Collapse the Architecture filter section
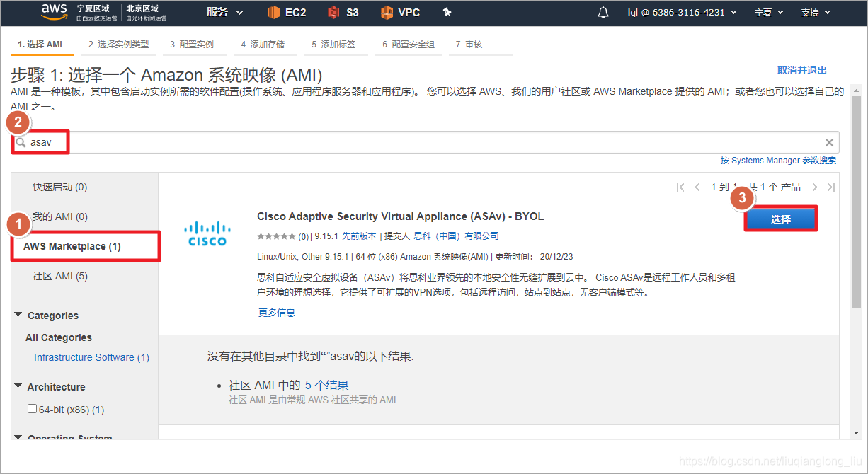The width and height of the screenshot is (868, 474). coord(18,386)
